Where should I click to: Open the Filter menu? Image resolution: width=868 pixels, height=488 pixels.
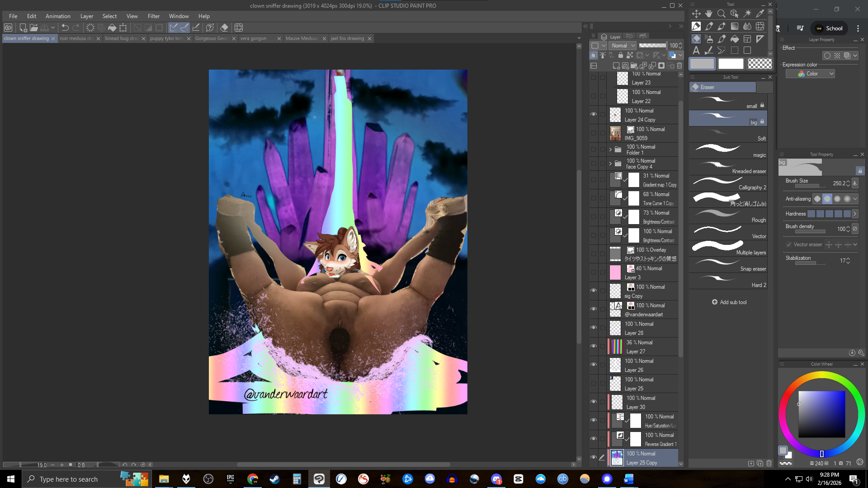point(153,16)
